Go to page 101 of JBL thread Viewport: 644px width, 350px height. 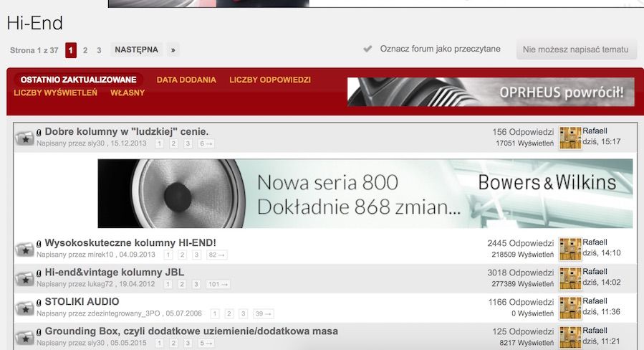click(x=218, y=285)
